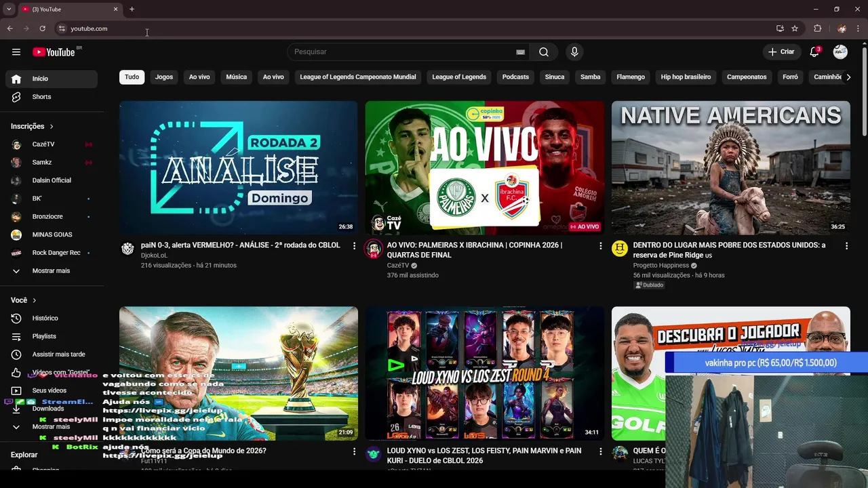Open Playlists in the sidebar
This screenshot has height=488, width=868.
click(52, 336)
